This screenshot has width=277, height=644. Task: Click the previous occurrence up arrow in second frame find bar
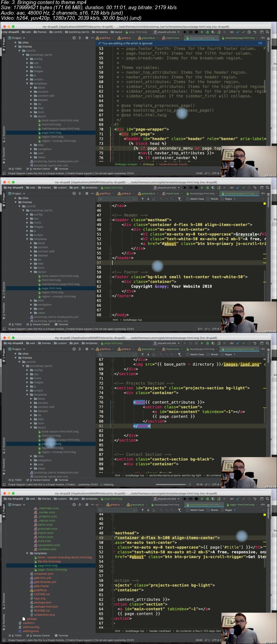pyautogui.click(x=143, y=199)
